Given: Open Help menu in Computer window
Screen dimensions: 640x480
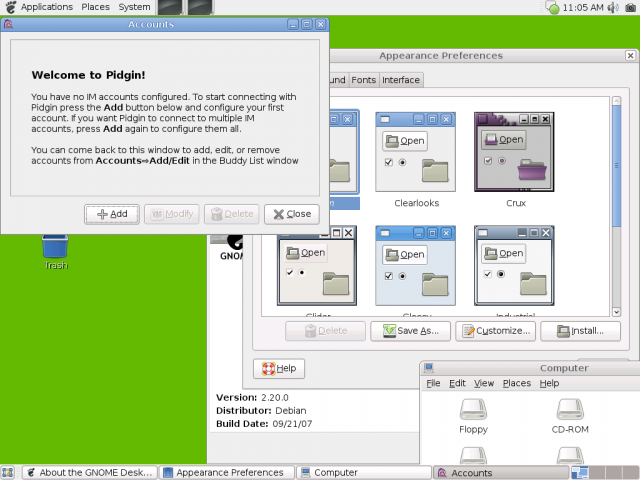Looking at the screenshot, I should pyautogui.click(x=549, y=383).
